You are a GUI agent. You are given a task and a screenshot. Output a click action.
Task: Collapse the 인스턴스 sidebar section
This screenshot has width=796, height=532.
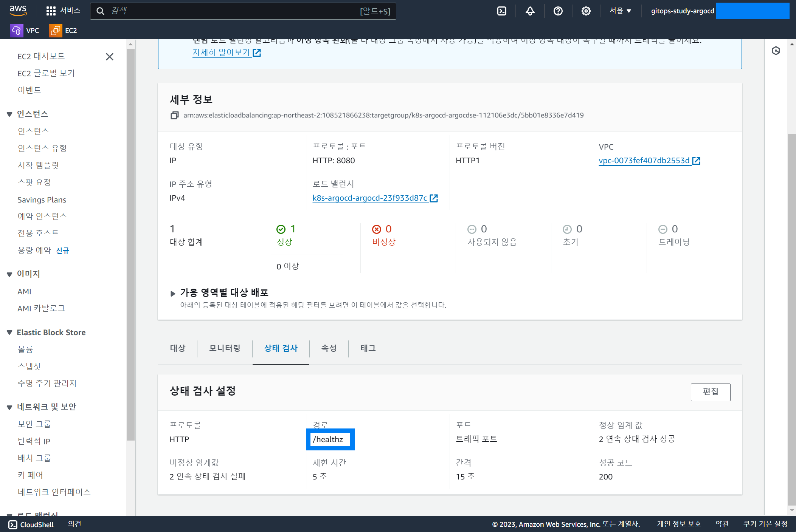(9, 114)
